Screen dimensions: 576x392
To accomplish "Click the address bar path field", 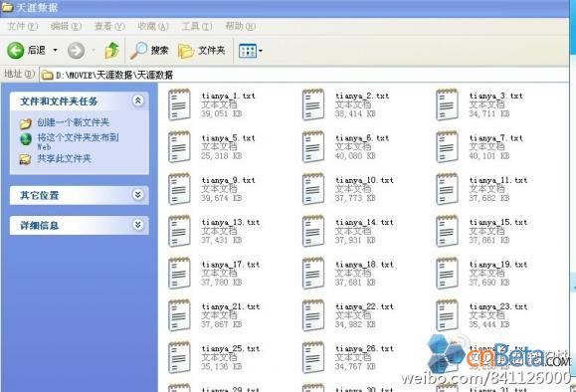I will [304, 75].
